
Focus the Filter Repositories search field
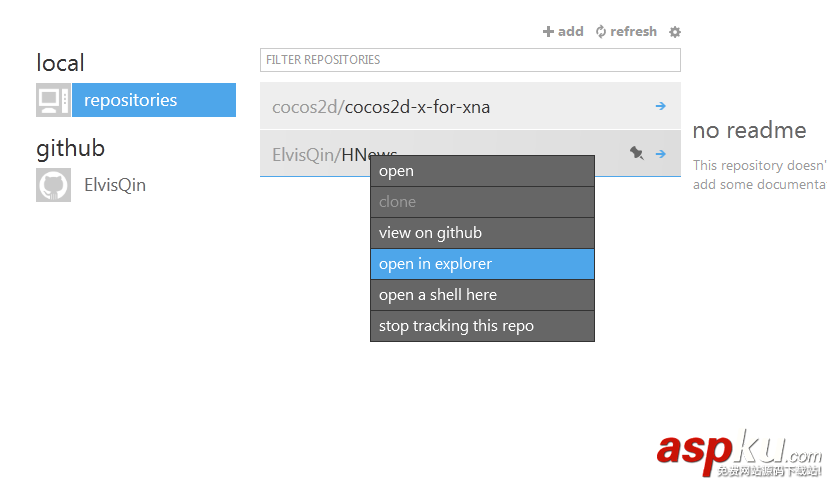click(x=470, y=60)
